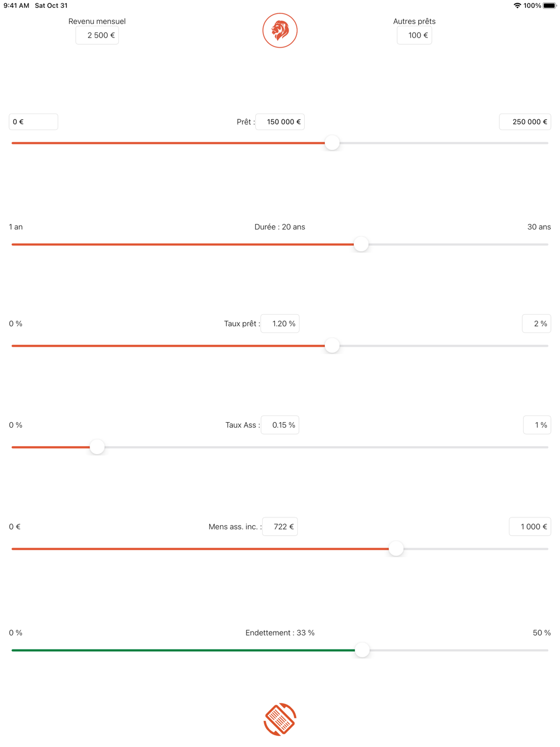Click the Durée slider thumb

click(x=361, y=244)
